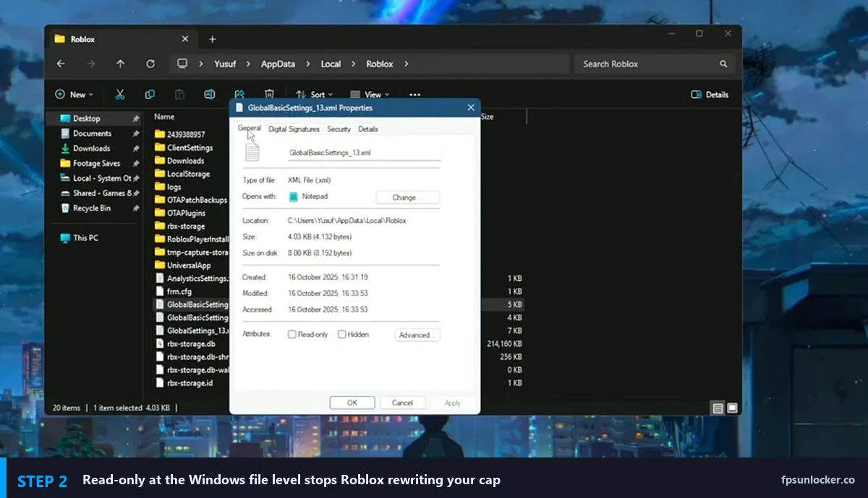Image resolution: width=868 pixels, height=498 pixels.
Task: Click the Downloads arrow icon in the sidebar
Action: coord(65,148)
